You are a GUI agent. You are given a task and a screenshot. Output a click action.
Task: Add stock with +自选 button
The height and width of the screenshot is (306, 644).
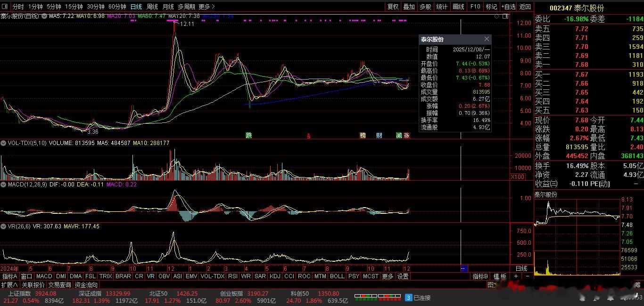(x=508, y=7)
